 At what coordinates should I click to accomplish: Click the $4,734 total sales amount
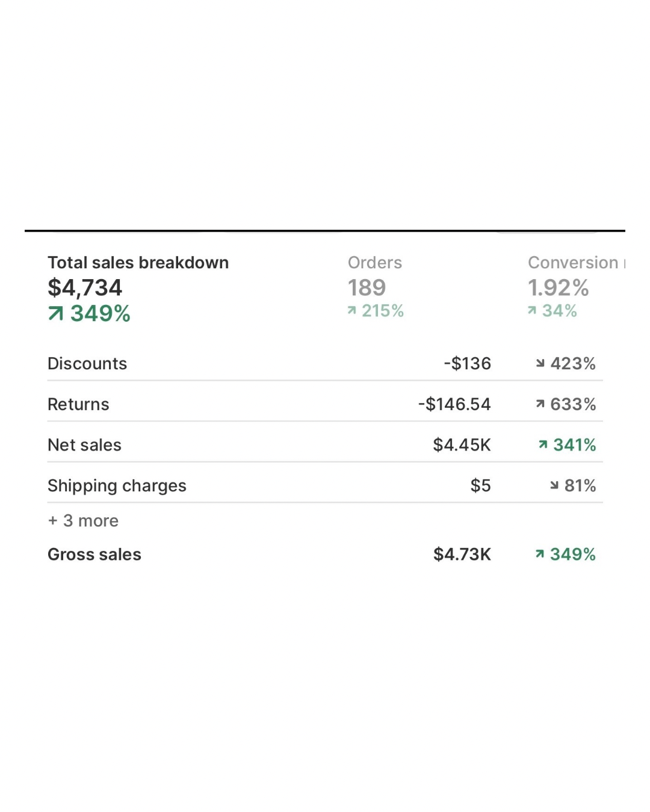85,288
